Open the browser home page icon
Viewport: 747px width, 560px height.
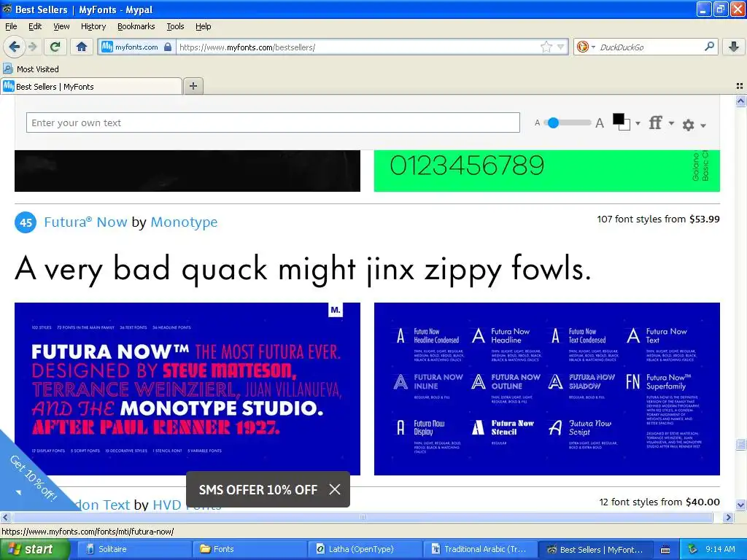(82, 47)
